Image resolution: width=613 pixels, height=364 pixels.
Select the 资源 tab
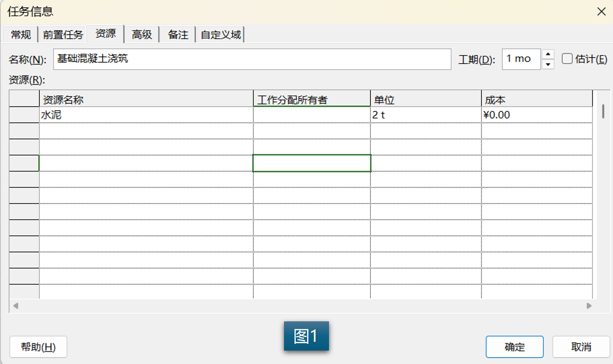pyautogui.click(x=106, y=34)
